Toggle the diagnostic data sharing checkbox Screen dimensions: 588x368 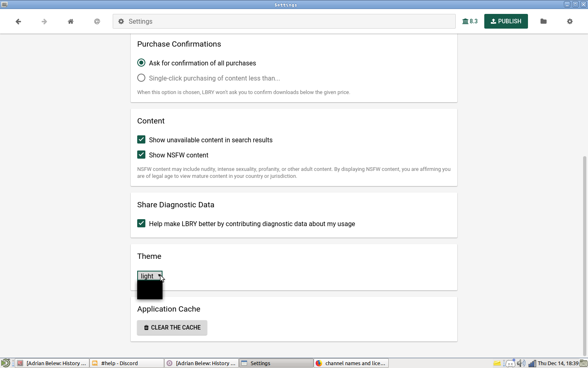141,223
